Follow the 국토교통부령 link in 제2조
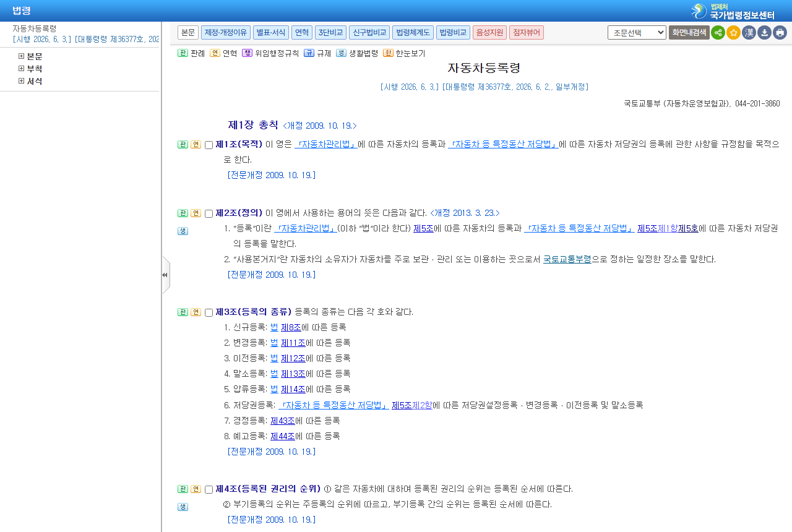This screenshot has height=532, width=792. coord(567,259)
